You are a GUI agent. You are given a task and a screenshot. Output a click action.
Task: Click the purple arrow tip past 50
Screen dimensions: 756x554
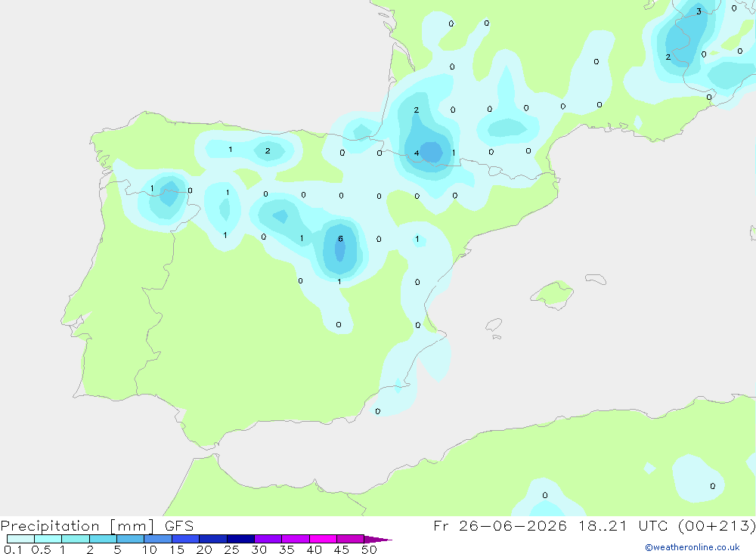[378, 540]
